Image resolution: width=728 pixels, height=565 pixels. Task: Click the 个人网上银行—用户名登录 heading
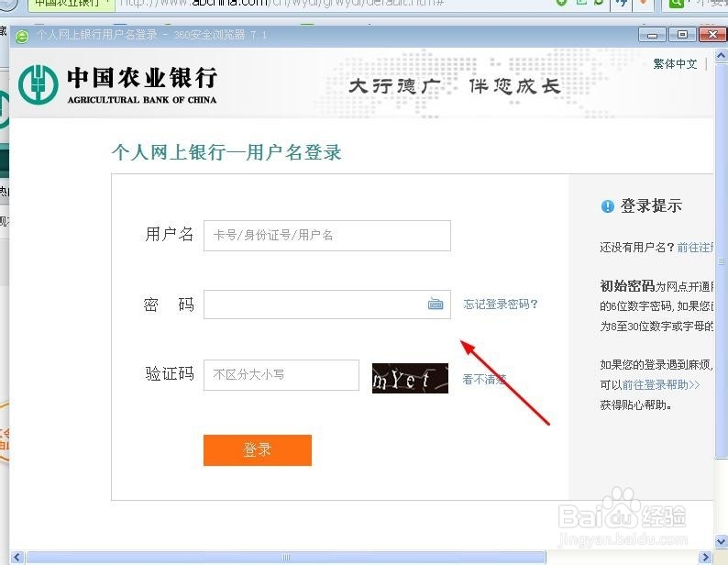226,152
